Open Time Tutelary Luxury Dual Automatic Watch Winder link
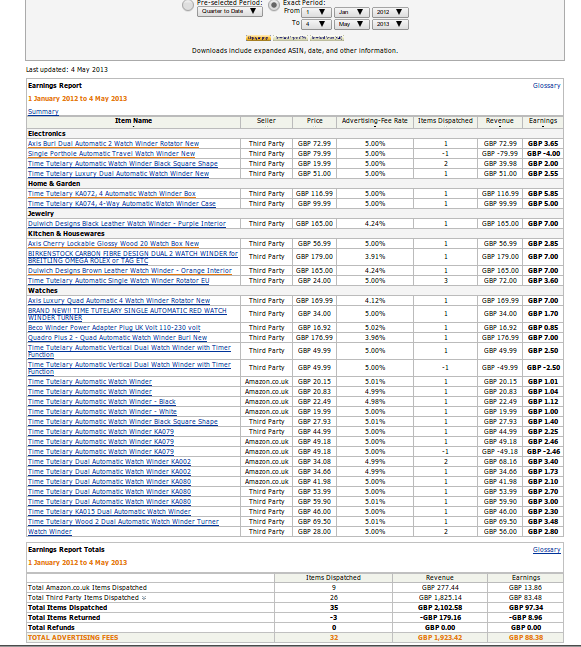 click(x=118, y=174)
